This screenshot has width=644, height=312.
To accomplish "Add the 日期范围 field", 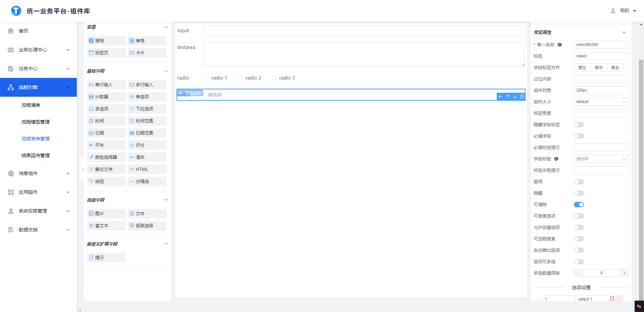I will click(x=147, y=133).
